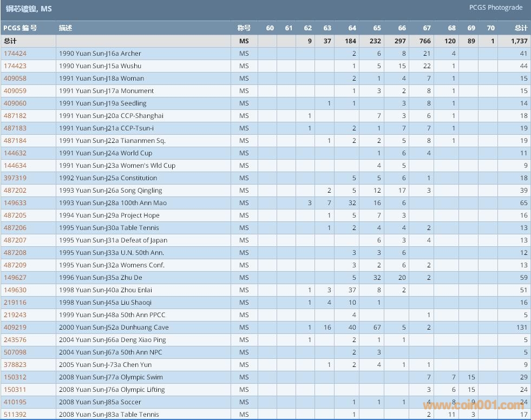
Task: Open the PCGS Photograde link
Action: coord(495,8)
